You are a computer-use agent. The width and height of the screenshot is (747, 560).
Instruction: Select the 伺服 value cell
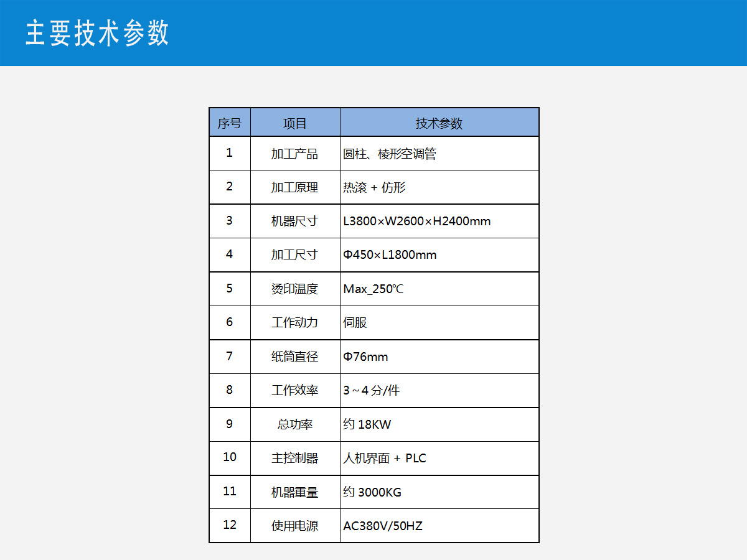click(x=355, y=322)
